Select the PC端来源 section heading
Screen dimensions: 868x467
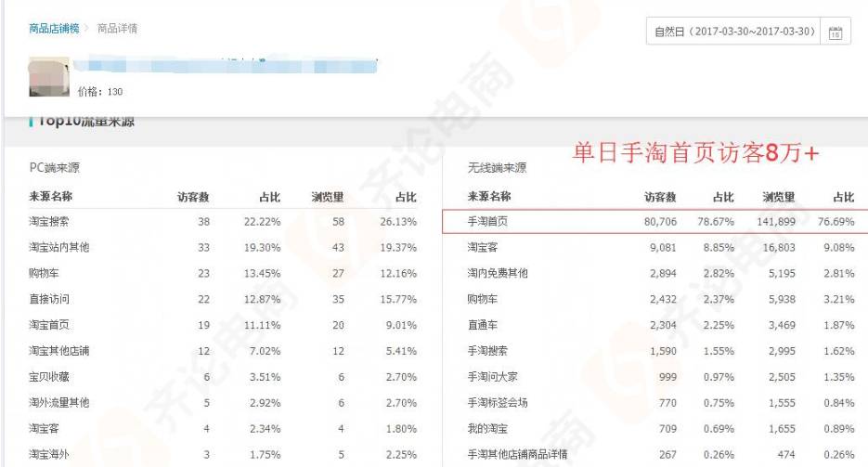point(54,168)
